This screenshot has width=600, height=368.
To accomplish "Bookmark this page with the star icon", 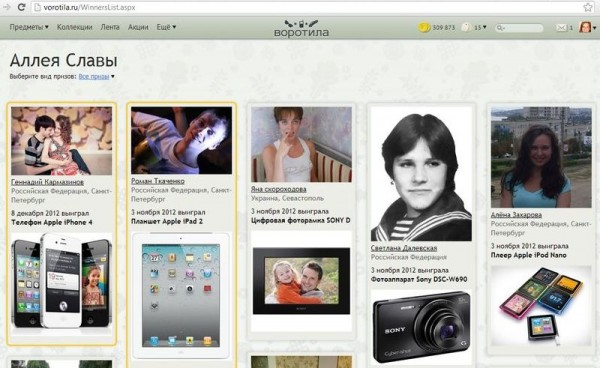I will click(588, 7).
